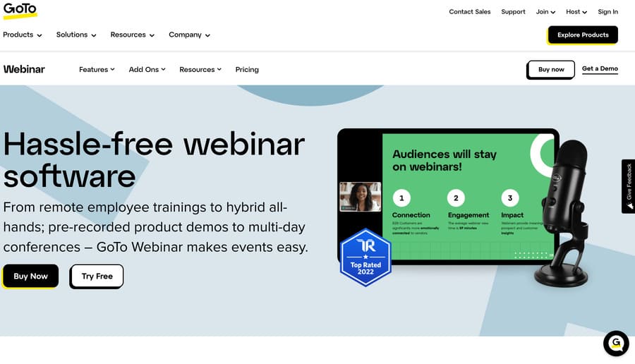This screenshot has width=635, height=364.
Task: Expand the Features menu
Action: click(97, 70)
